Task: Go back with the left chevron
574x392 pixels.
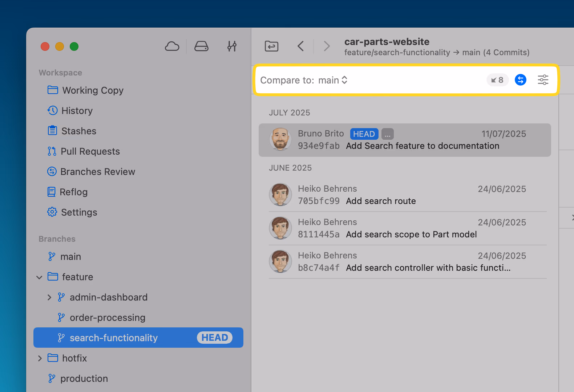Action: click(300, 46)
